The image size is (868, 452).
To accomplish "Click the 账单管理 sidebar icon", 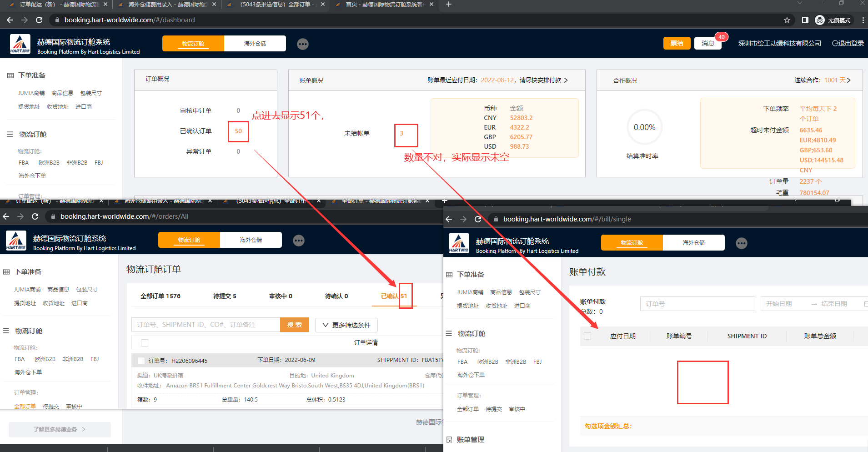I will (449, 440).
